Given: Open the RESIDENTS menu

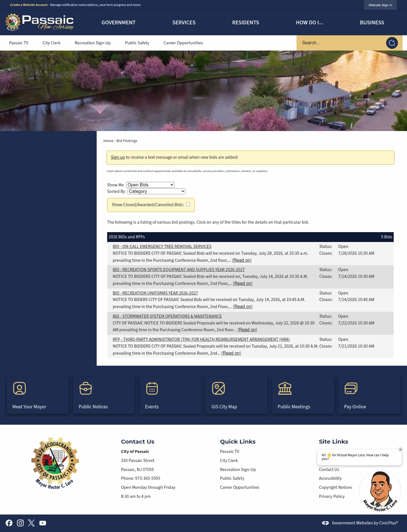Looking at the screenshot, I should 245,23.
